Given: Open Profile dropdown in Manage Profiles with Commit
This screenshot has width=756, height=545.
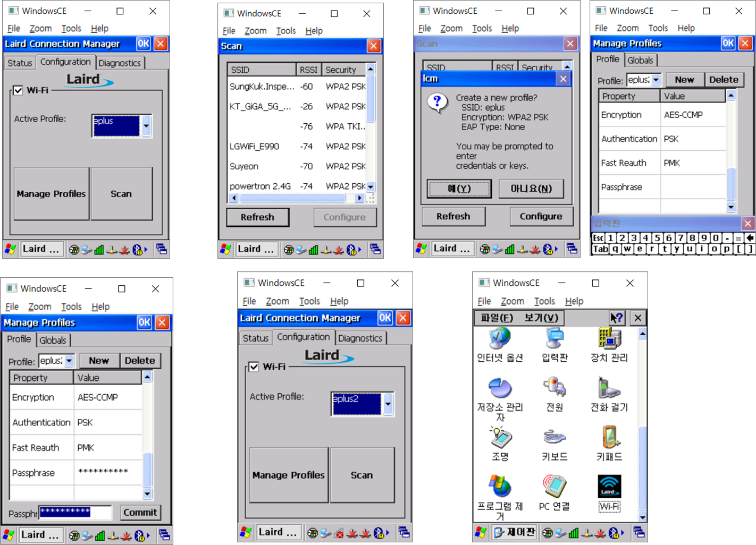Looking at the screenshot, I should pos(69,361).
